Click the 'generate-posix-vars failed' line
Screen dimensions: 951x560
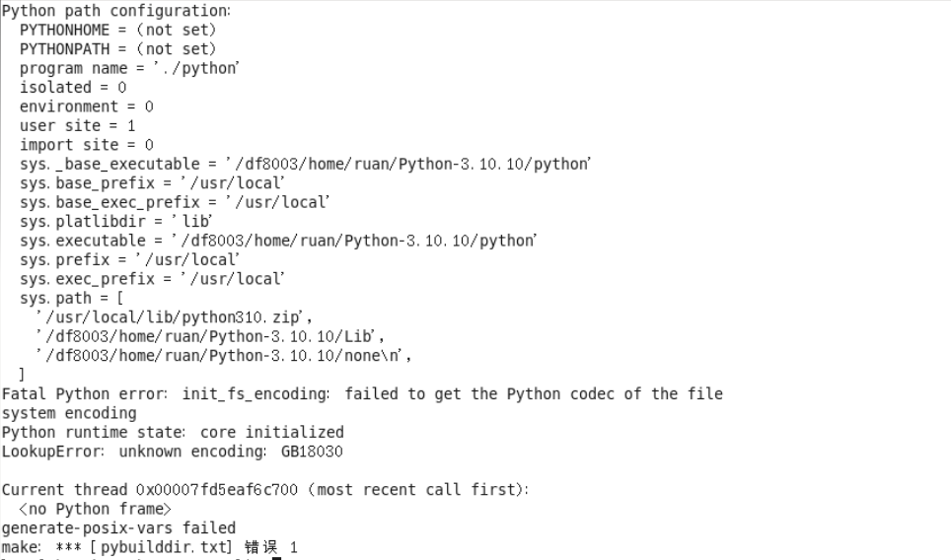118,528
